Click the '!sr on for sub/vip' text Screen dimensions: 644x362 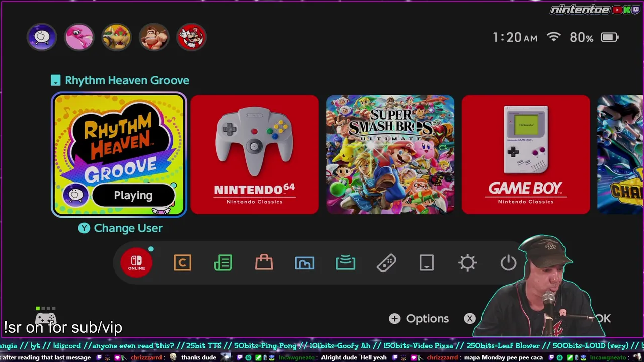63,327
